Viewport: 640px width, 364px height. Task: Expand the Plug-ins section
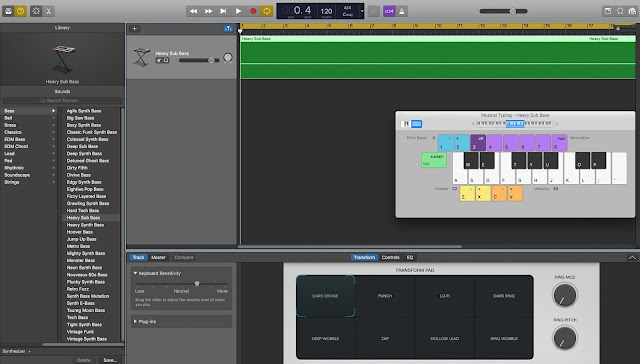pyautogui.click(x=135, y=322)
